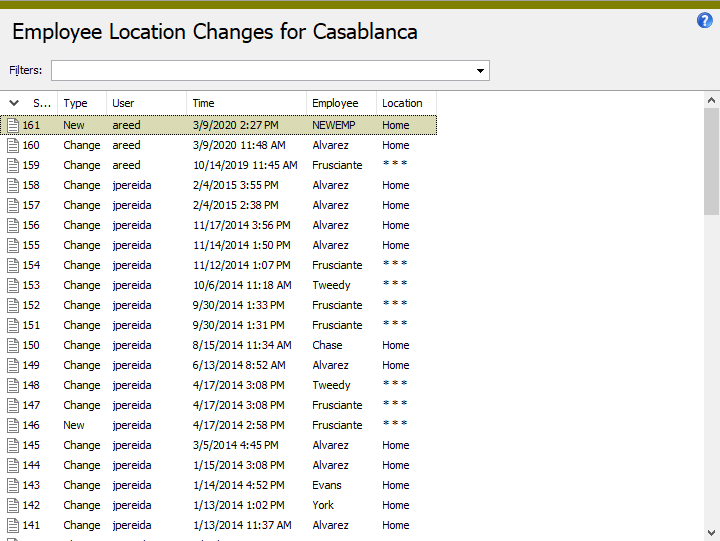Screen dimensions: 720x541
Task: Click the scrollbar down arrow
Action: coord(712,532)
